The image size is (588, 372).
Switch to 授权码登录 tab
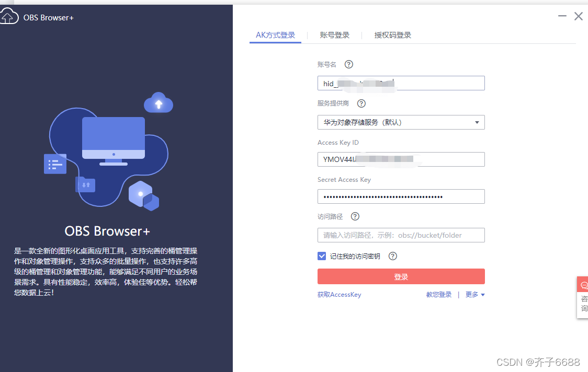tap(393, 35)
